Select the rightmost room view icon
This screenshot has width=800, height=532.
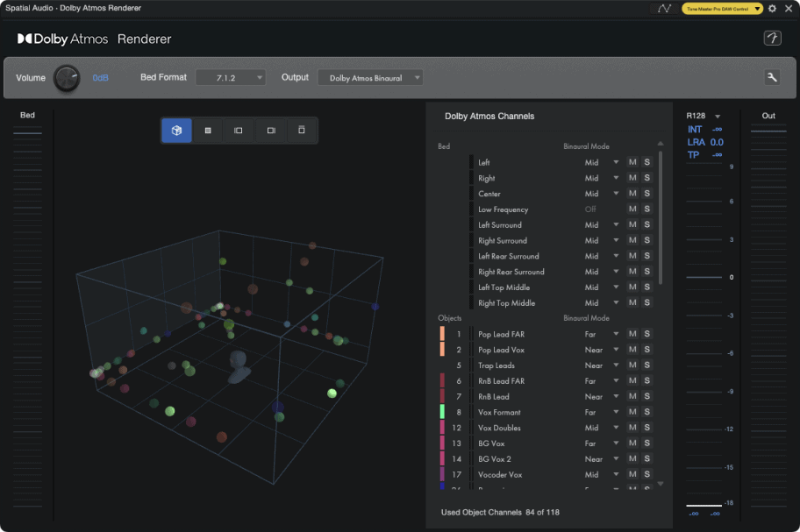point(302,131)
